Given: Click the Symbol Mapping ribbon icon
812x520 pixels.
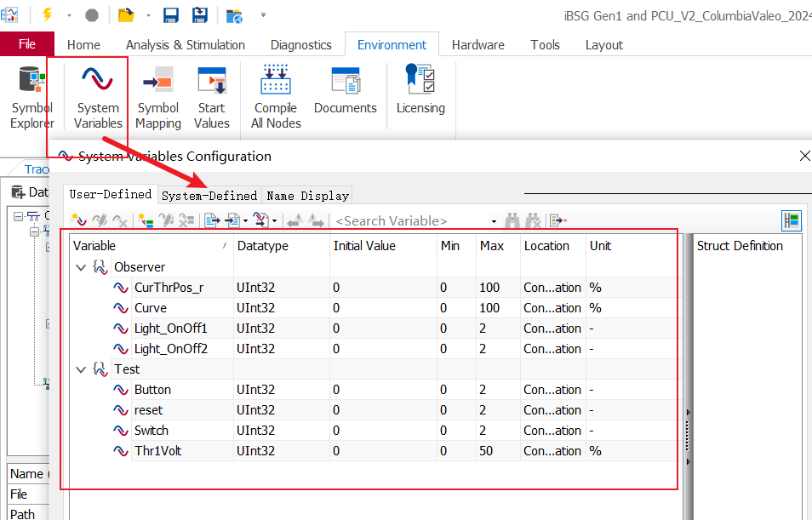Looking at the screenshot, I should pyautogui.click(x=158, y=94).
